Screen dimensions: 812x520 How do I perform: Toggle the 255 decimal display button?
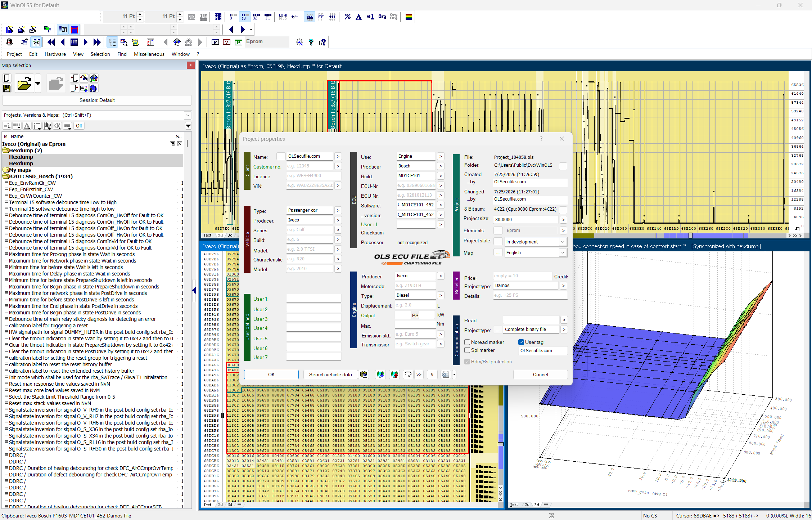310,17
